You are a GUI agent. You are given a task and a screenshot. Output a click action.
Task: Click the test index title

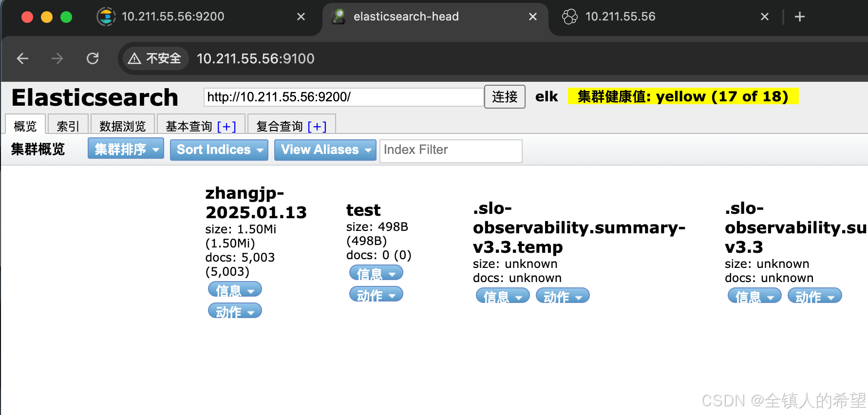tap(363, 210)
